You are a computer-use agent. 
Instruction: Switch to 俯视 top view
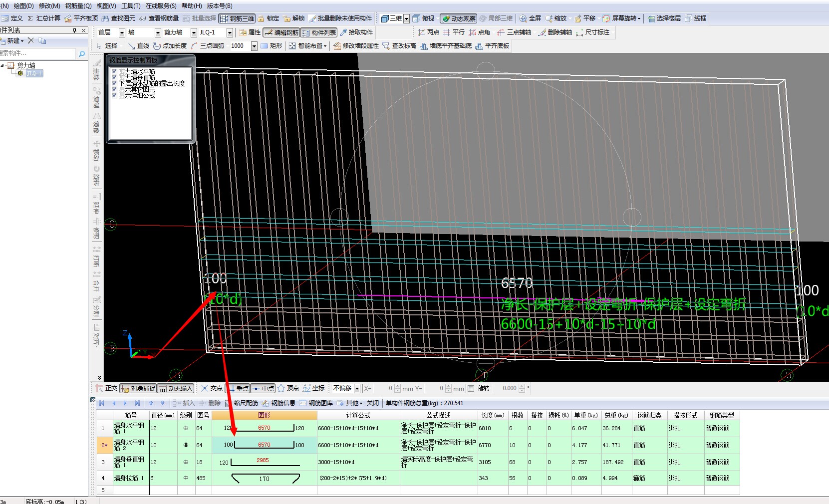[x=424, y=18]
